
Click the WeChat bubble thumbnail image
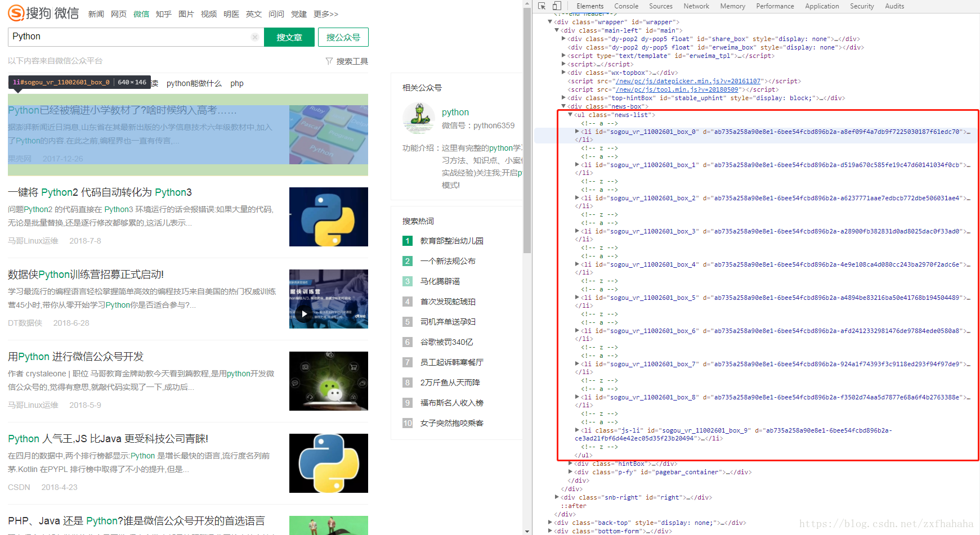(329, 381)
